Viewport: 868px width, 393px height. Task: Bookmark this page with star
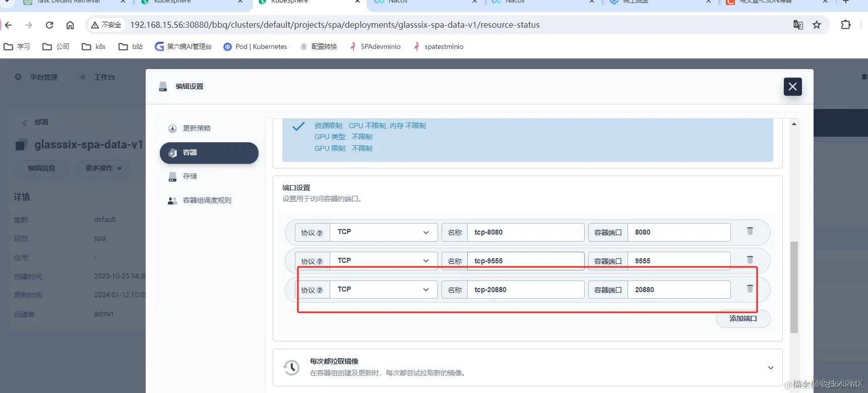pyautogui.click(x=817, y=25)
